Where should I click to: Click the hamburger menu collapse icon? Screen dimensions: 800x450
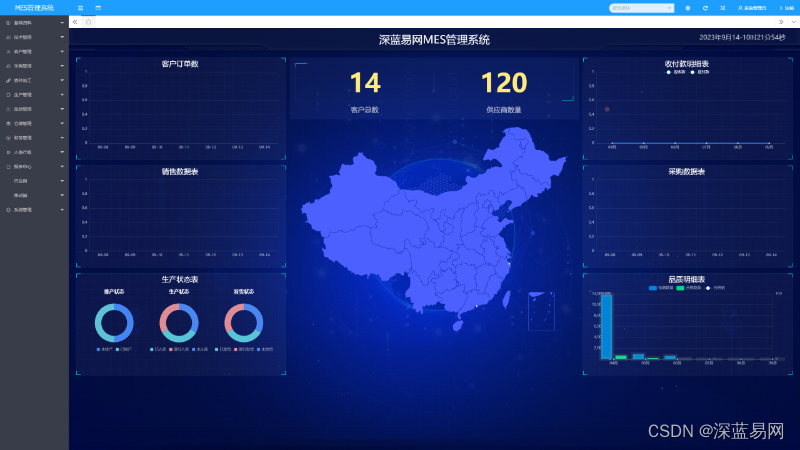pos(80,8)
